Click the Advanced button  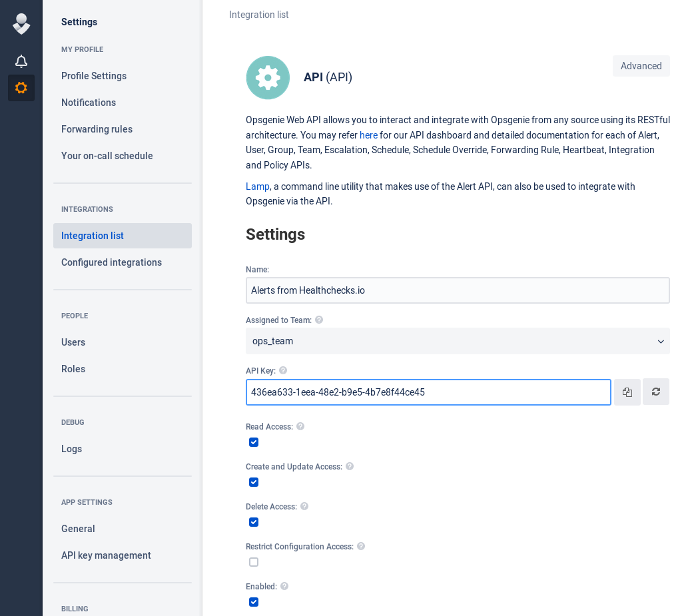click(x=641, y=66)
